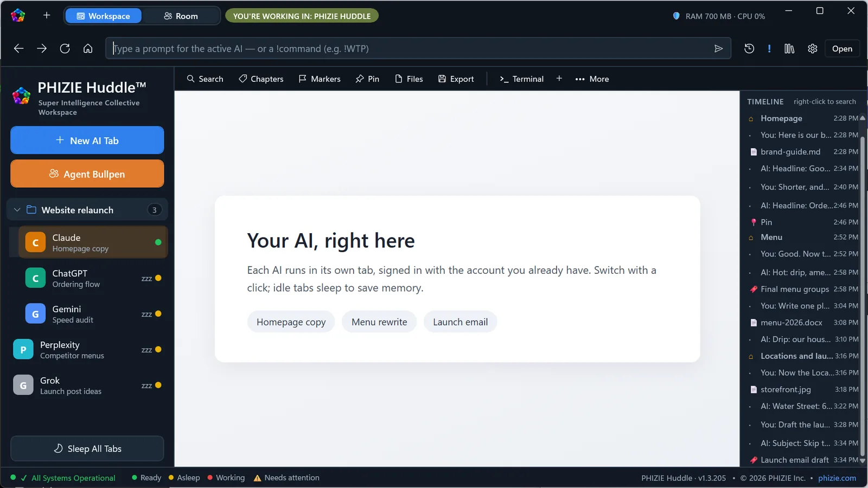Open the Search toolbar item
The height and width of the screenshot is (488, 868).
(x=205, y=79)
